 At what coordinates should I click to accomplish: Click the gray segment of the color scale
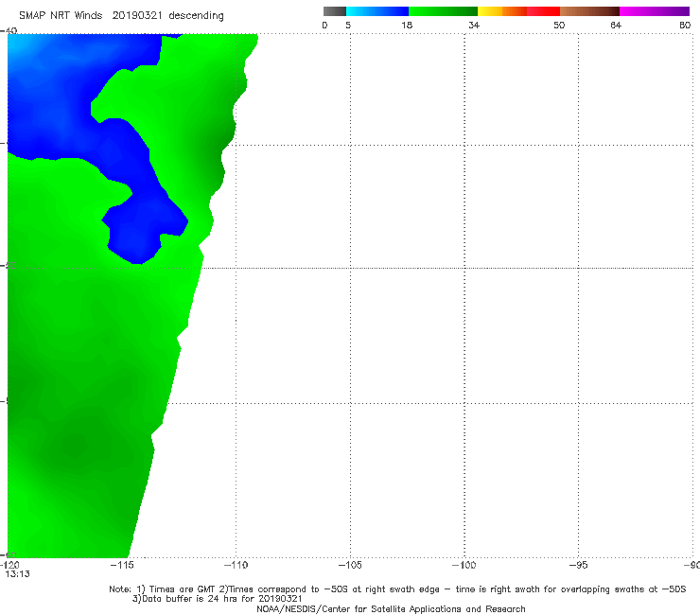point(335,11)
